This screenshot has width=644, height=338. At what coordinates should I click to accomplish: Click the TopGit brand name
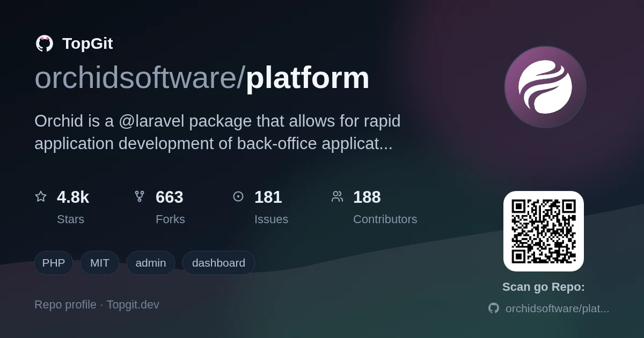(x=87, y=43)
